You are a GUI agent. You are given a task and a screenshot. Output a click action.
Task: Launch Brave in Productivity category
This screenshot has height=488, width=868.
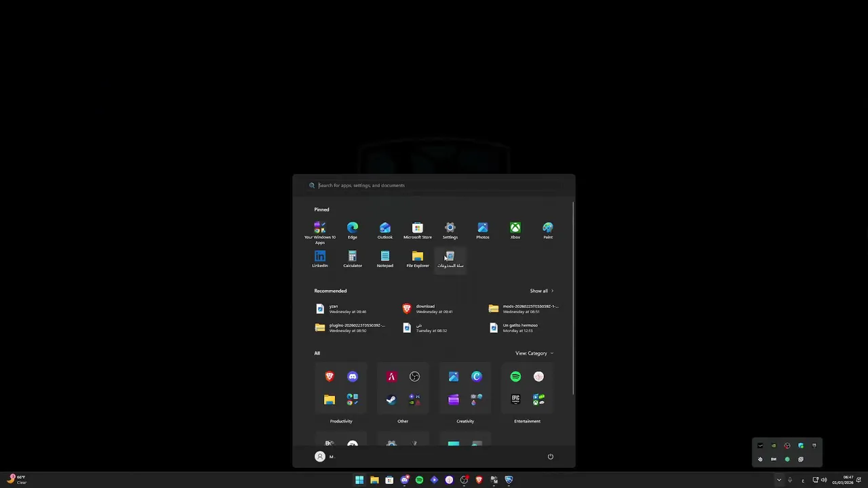[x=330, y=376]
